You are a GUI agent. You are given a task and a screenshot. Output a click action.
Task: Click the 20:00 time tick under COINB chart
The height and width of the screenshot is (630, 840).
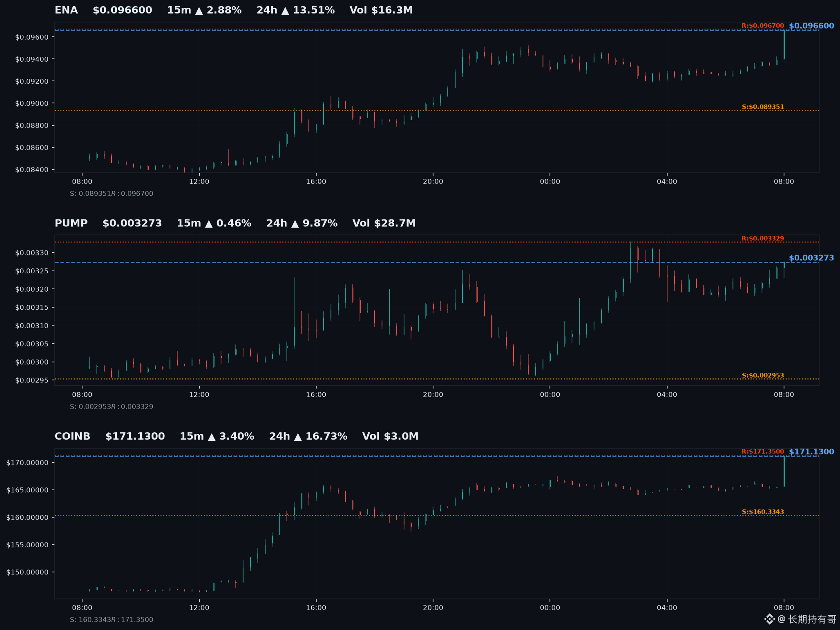433,608
